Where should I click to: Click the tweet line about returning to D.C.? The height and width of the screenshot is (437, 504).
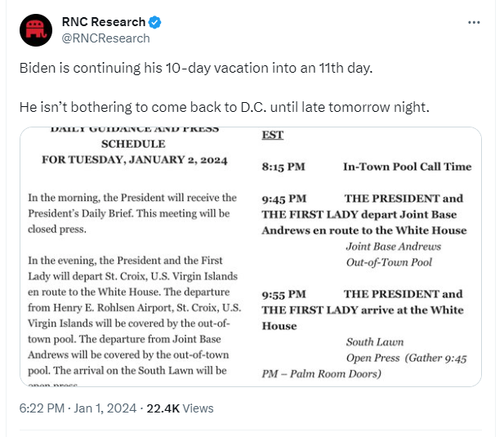225,107
